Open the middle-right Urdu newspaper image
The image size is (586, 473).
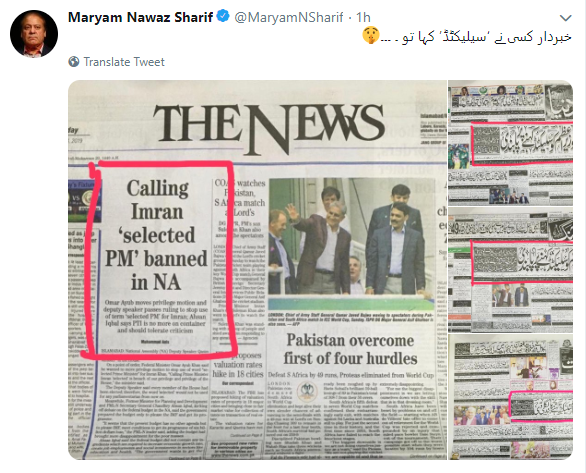point(511,270)
